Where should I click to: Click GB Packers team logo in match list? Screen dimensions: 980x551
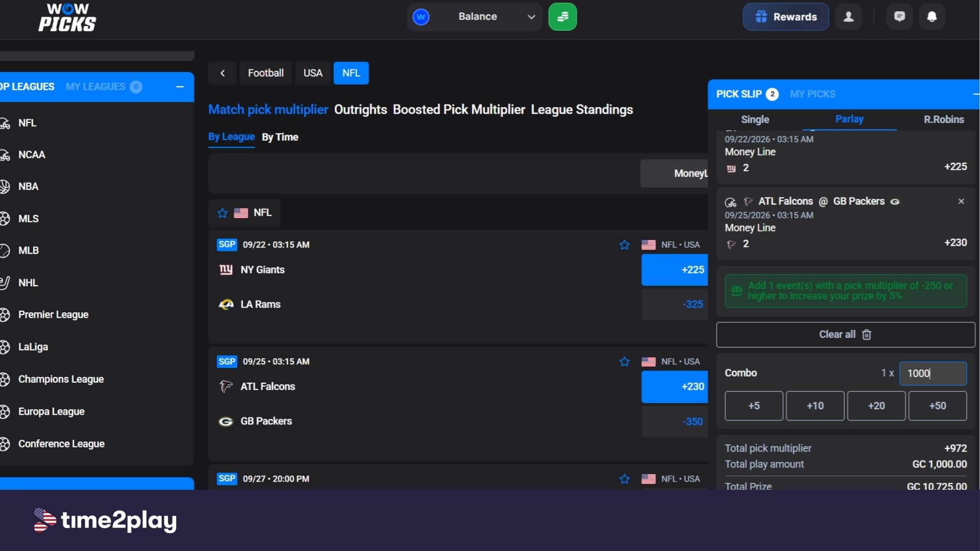226,421
